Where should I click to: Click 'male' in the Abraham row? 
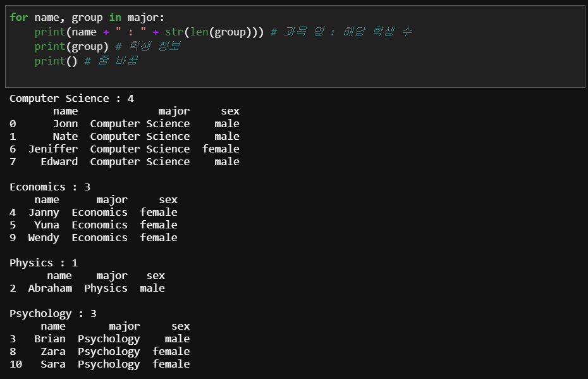click(x=152, y=288)
